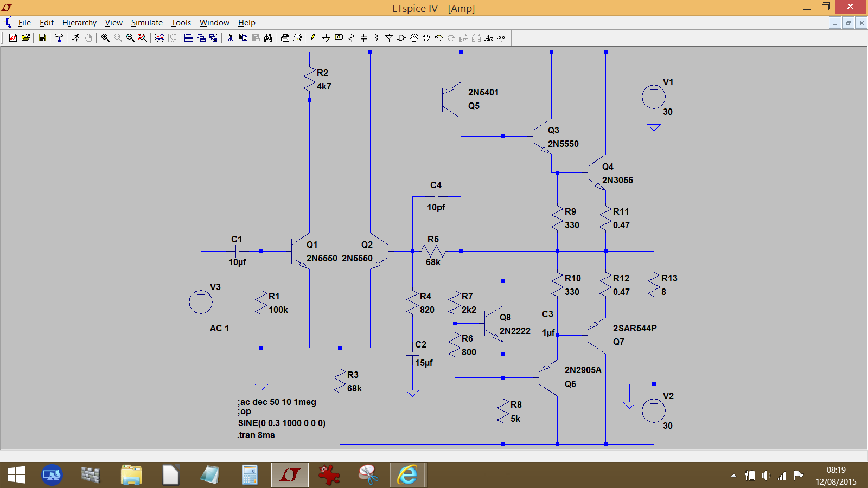868x488 pixels.
Task: Click the Print Setup icon
Action: [285, 37]
